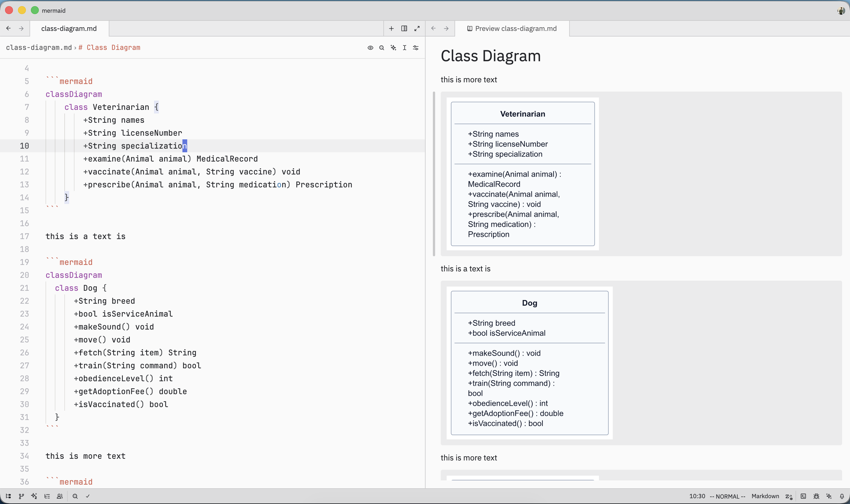Viewport: 850px width, 504px height.
Task: Open the terminal panel icon in status bar
Action: 803,496
